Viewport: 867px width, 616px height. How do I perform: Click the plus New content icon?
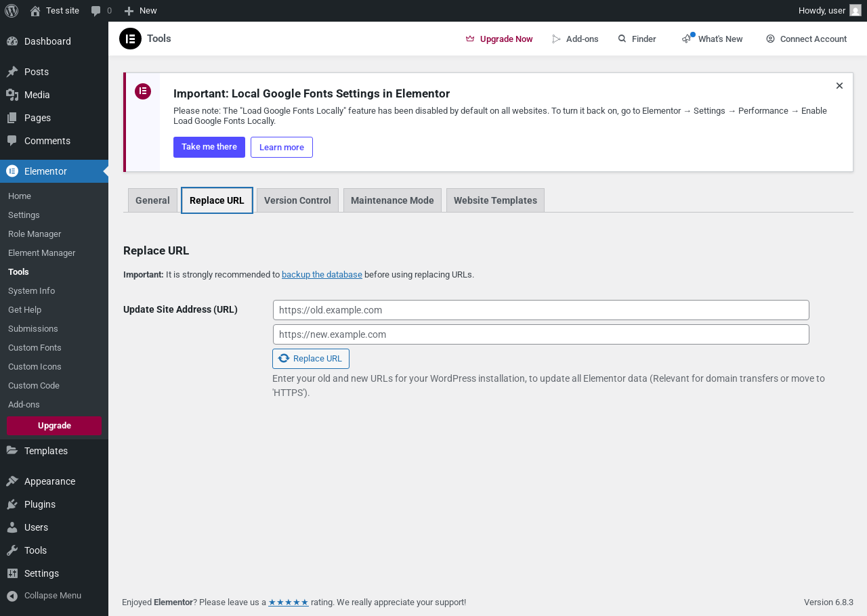(129, 11)
